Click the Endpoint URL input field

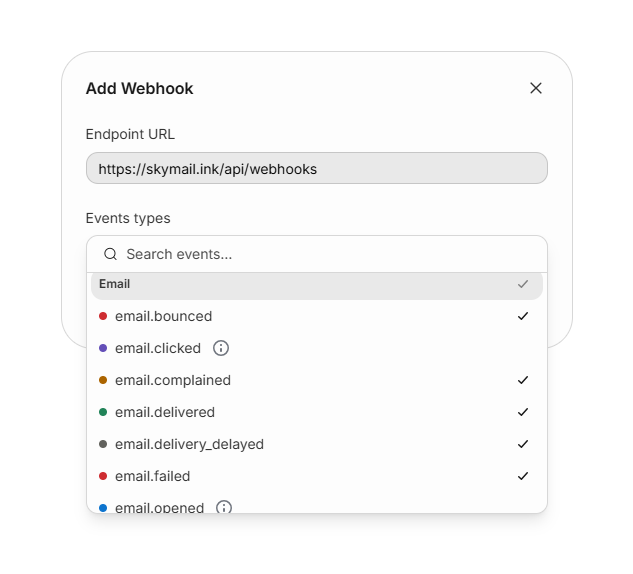point(316,169)
